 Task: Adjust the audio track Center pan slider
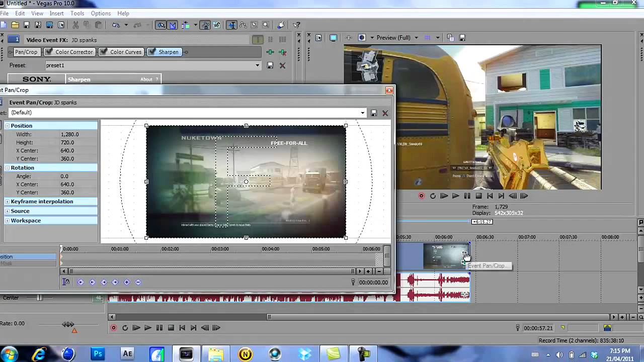pyautogui.click(x=39, y=298)
